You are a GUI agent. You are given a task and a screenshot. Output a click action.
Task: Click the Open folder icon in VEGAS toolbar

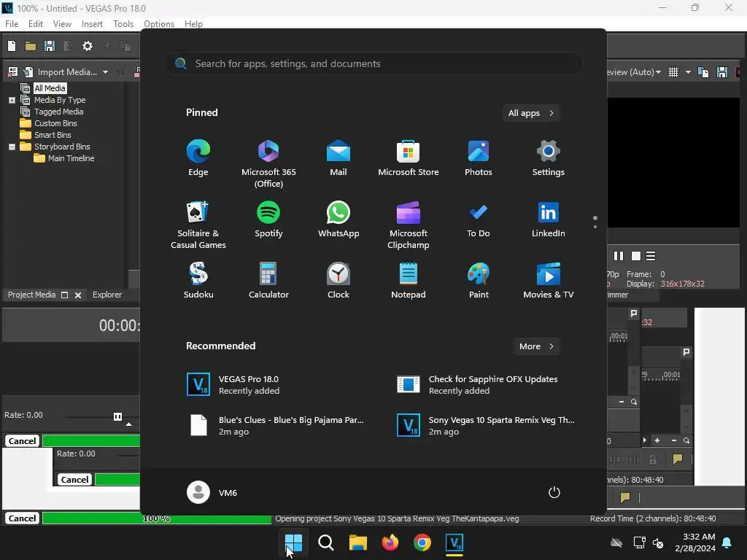tap(31, 46)
